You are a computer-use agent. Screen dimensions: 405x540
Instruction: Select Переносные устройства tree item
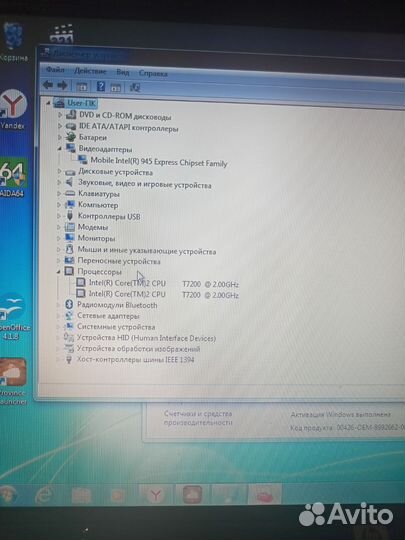119,261
